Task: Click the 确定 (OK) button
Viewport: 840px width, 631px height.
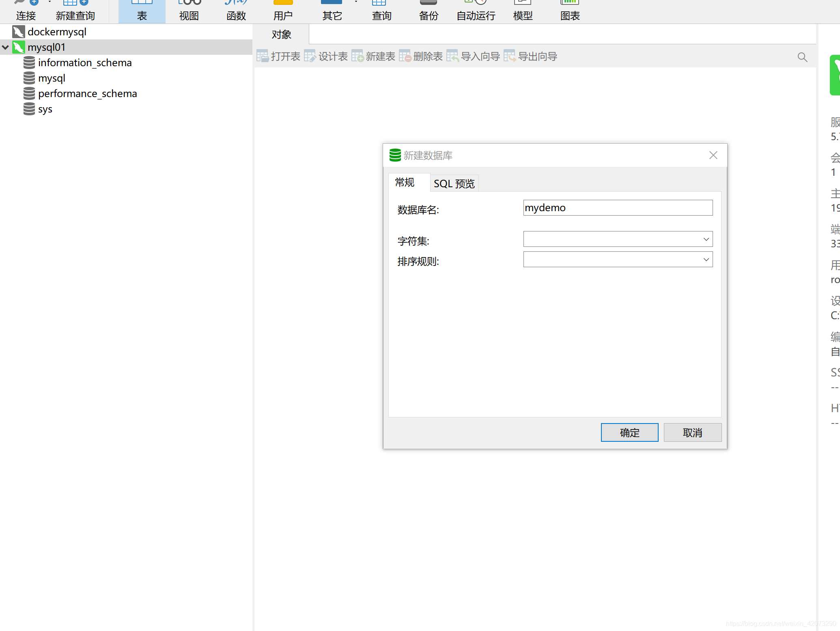Action: pyautogui.click(x=629, y=432)
